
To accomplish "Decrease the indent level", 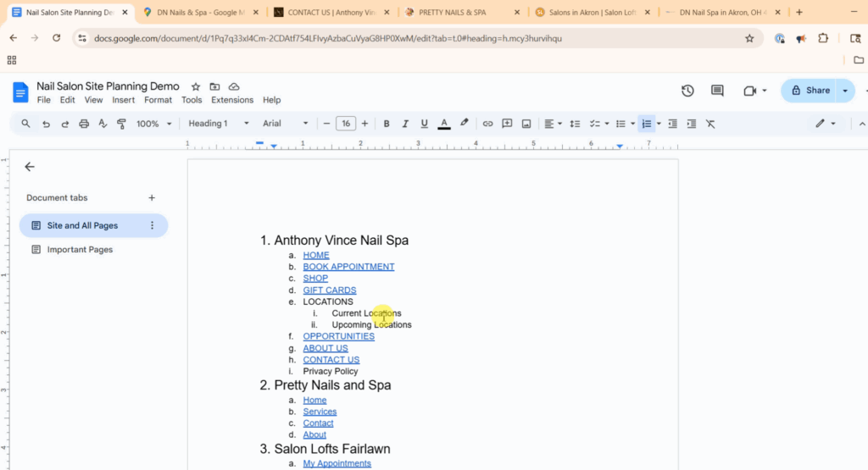I will pyautogui.click(x=672, y=124).
